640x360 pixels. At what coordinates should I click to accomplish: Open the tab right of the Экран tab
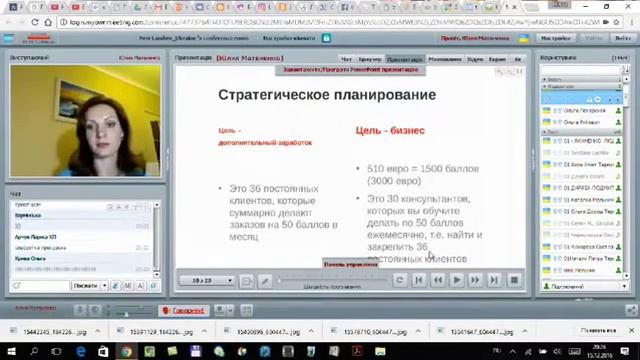coord(518,59)
